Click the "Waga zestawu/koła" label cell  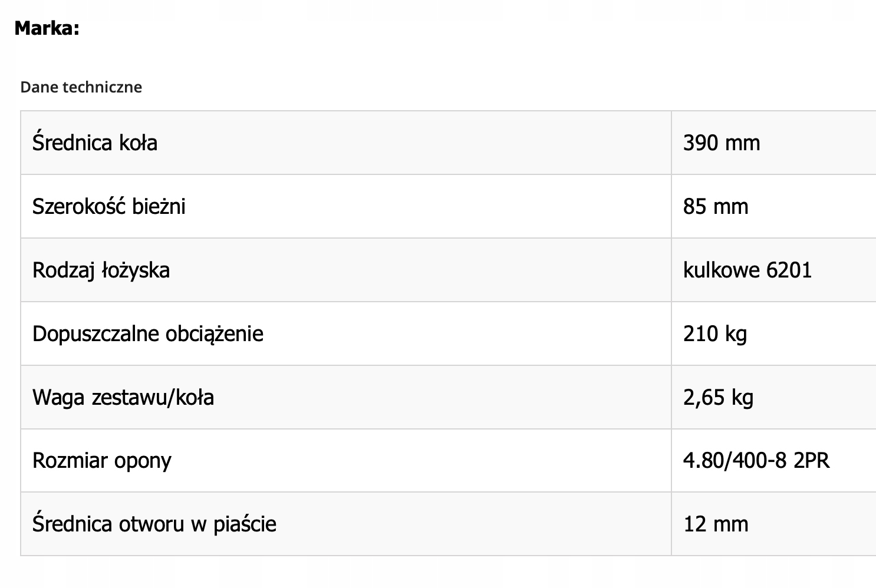pos(123,397)
